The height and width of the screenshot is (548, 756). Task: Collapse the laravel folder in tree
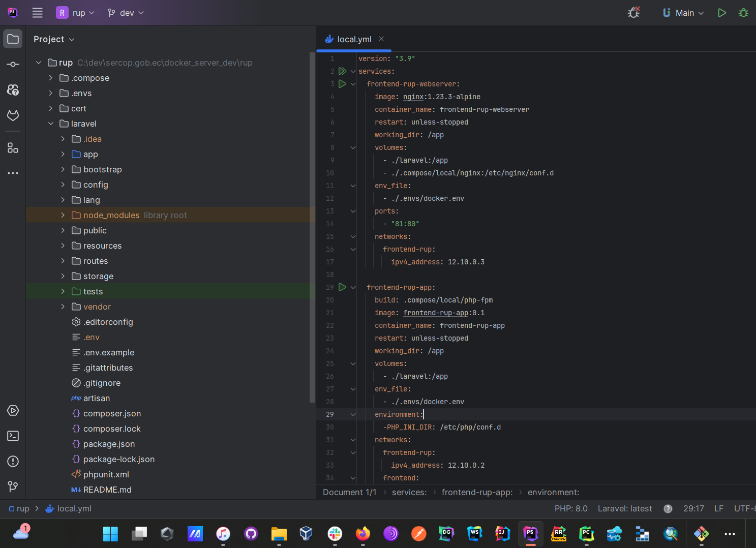point(50,124)
